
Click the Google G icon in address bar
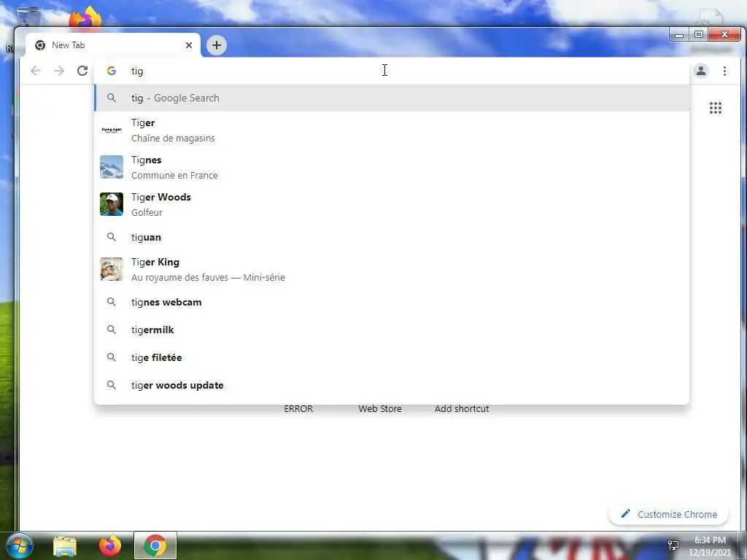point(112,71)
